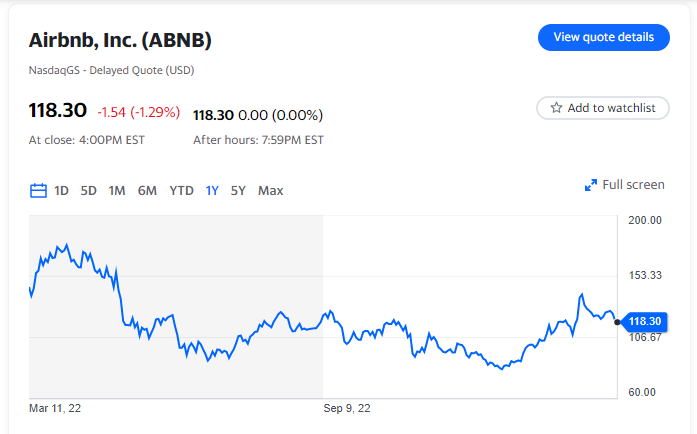This screenshot has width=697, height=434.
Task: Select the 1D time range
Action: [62, 190]
